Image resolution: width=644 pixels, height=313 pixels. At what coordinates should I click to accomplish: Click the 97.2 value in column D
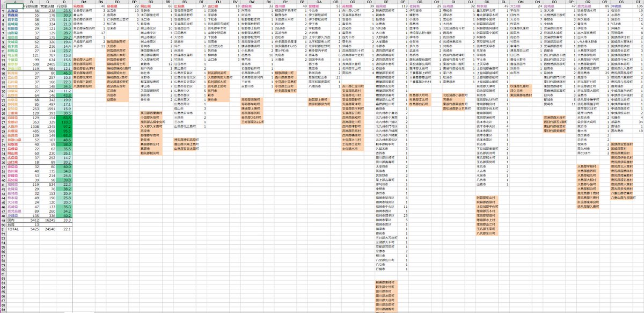pyautogui.click(x=64, y=127)
